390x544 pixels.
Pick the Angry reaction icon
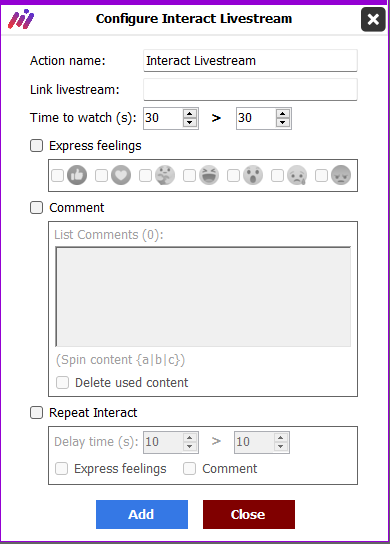coord(341,175)
